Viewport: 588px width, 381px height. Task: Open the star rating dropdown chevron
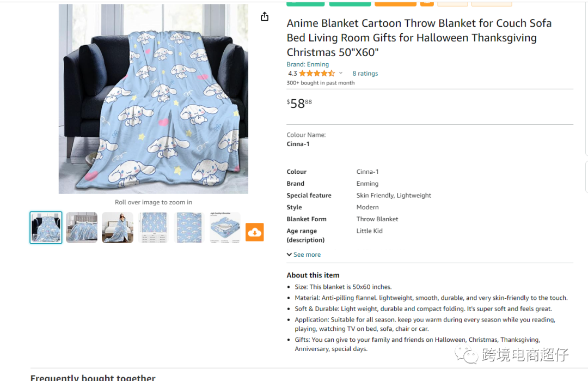point(341,73)
